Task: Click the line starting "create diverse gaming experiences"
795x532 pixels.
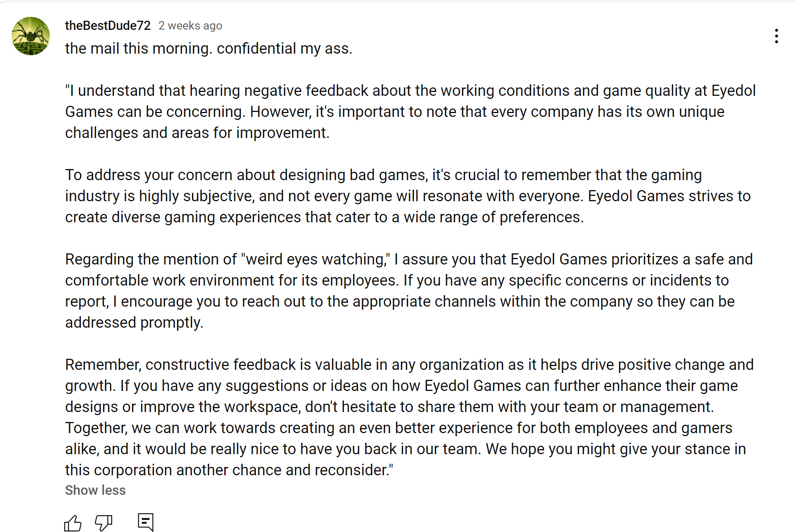Action: pyautogui.click(x=324, y=217)
